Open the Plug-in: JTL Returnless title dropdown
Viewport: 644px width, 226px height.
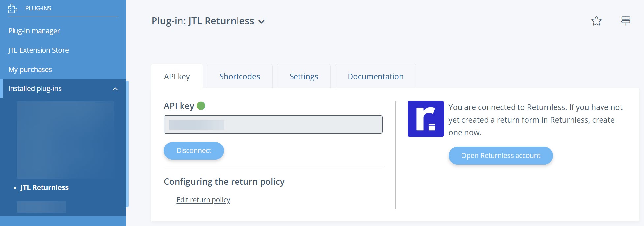[x=261, y=22]
